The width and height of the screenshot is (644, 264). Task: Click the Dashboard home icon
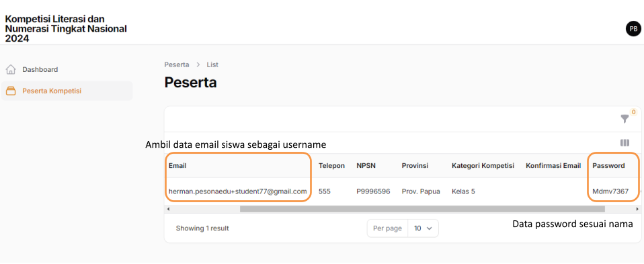point(11,69)
